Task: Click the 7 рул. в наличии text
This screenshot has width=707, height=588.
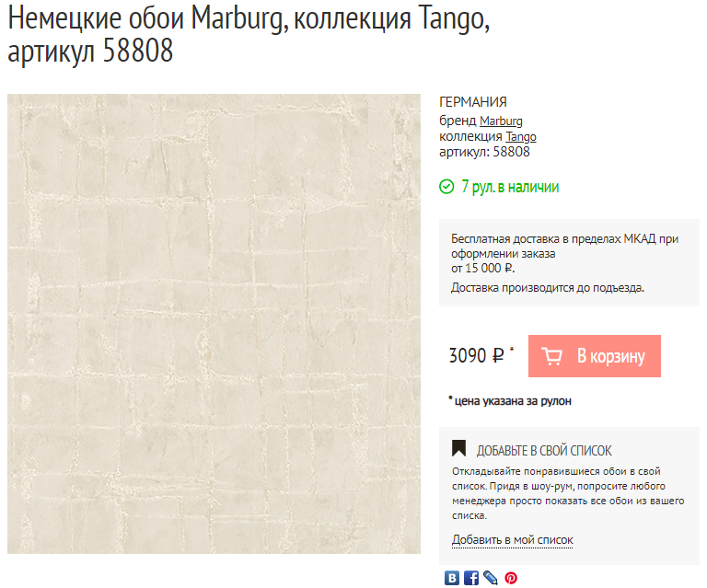Action: click(510, 187)
